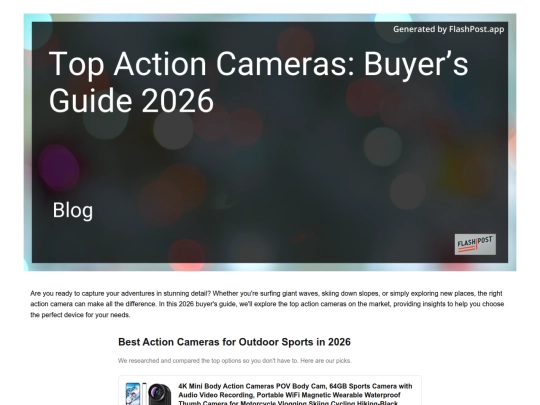Click the 'Top Action Cameras: Buyer's Guide 2026' title
The width and height of the screenshot is (540, 405).
(258, 82)
